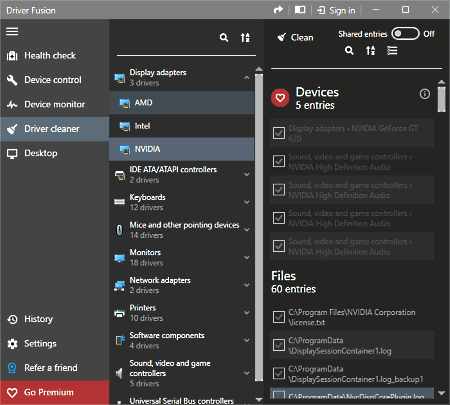Click the Files 60 entries heading
450x405 pixels.
pos(293,282)
